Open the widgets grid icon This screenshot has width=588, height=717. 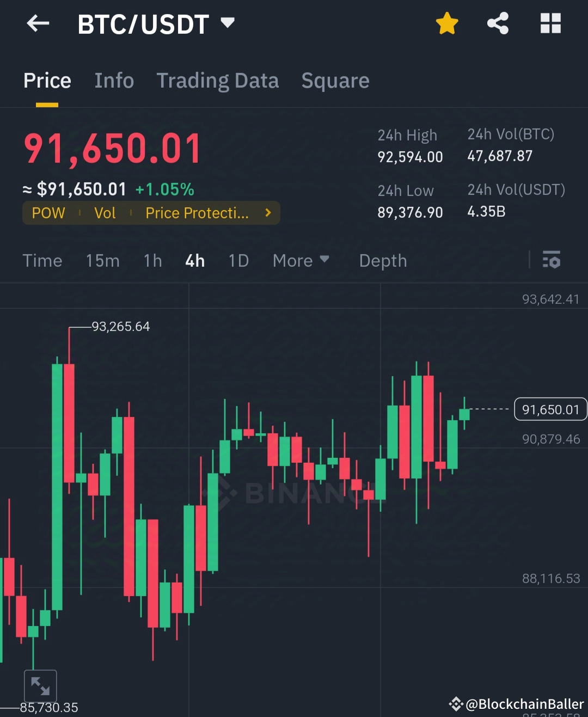pyautogui.click(x=550, y=23)
